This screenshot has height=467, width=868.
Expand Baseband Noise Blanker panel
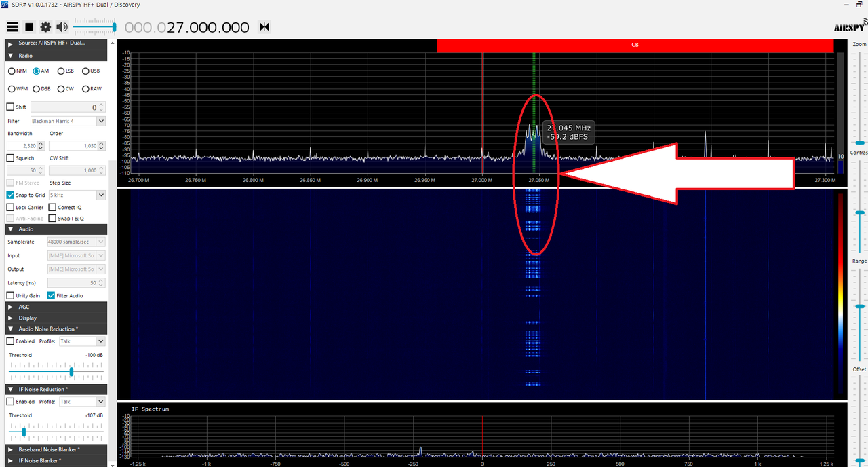pyautogui.click(x=56, y=449)
